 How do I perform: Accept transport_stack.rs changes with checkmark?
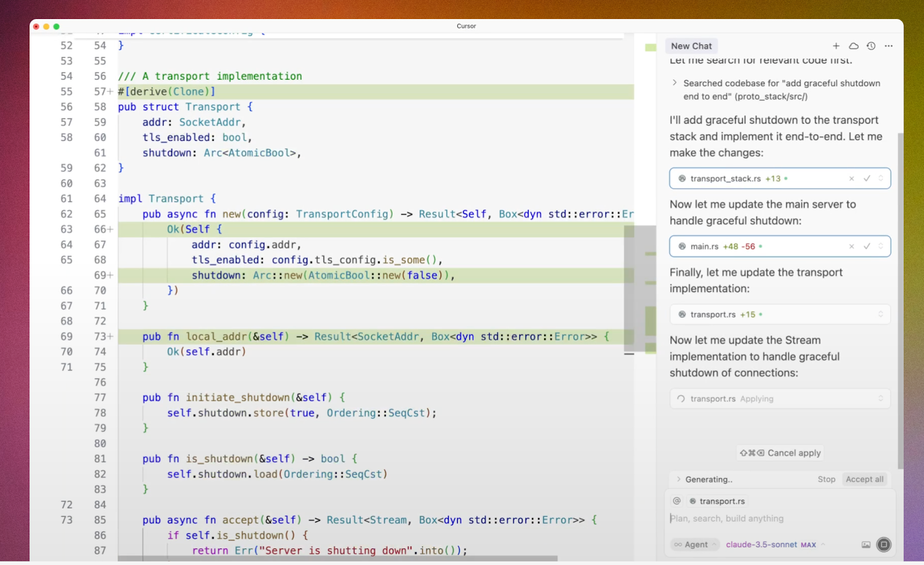point(867,179)
